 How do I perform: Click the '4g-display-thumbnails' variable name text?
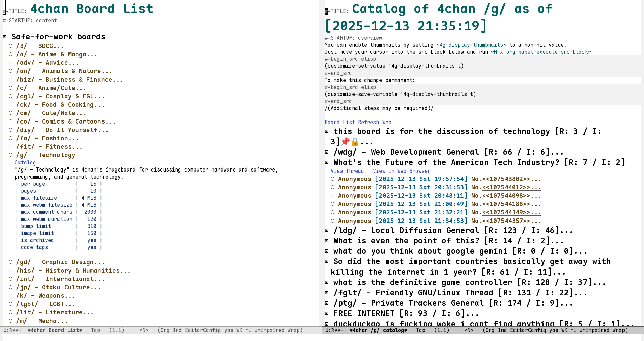(471, 45)
